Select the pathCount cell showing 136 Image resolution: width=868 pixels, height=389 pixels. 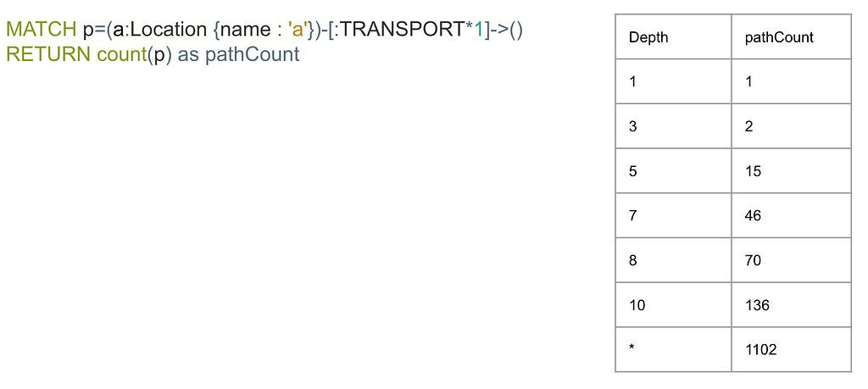pos(791,305)
